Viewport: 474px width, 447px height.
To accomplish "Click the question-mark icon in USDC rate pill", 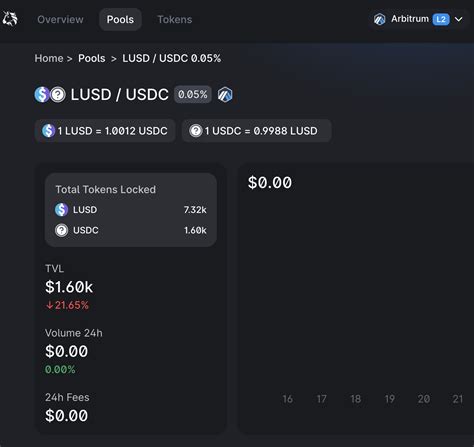I will point(196,131).
